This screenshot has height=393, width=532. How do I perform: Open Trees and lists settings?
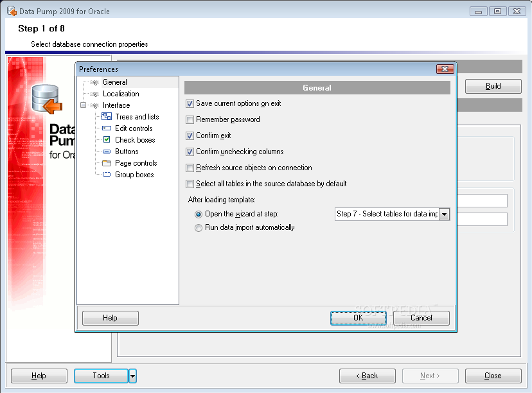[137, 117]
